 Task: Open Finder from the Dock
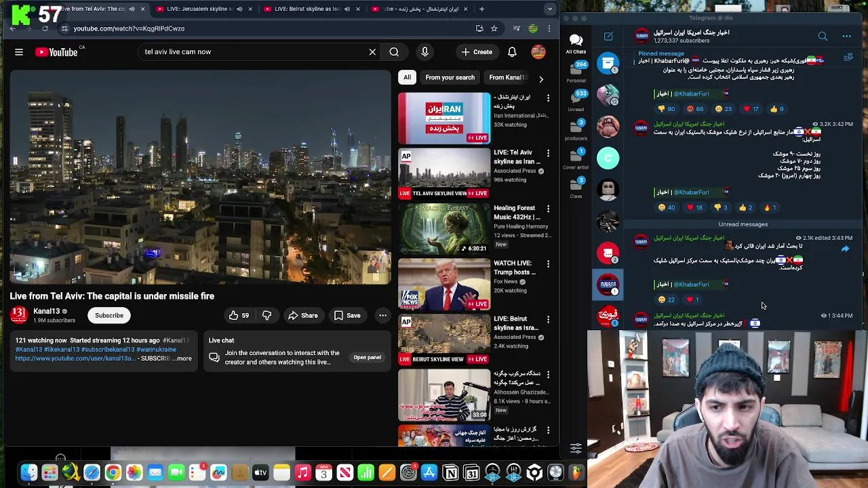[28, 472]
